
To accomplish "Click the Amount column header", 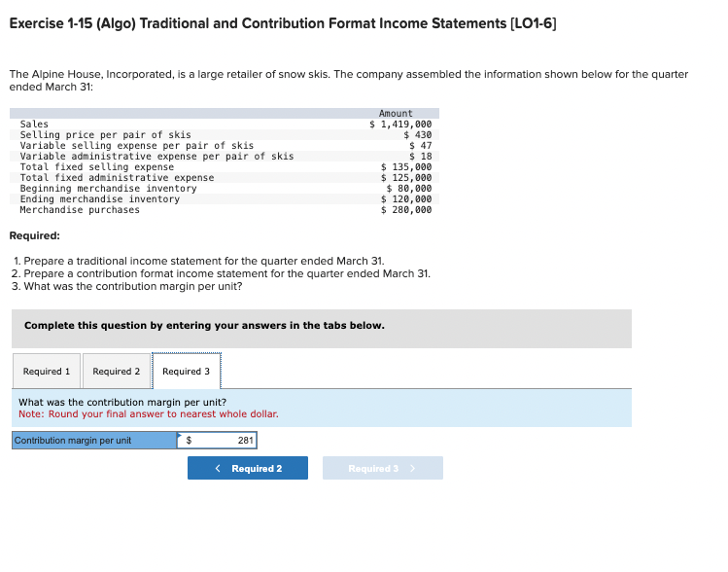I will 396,114.
